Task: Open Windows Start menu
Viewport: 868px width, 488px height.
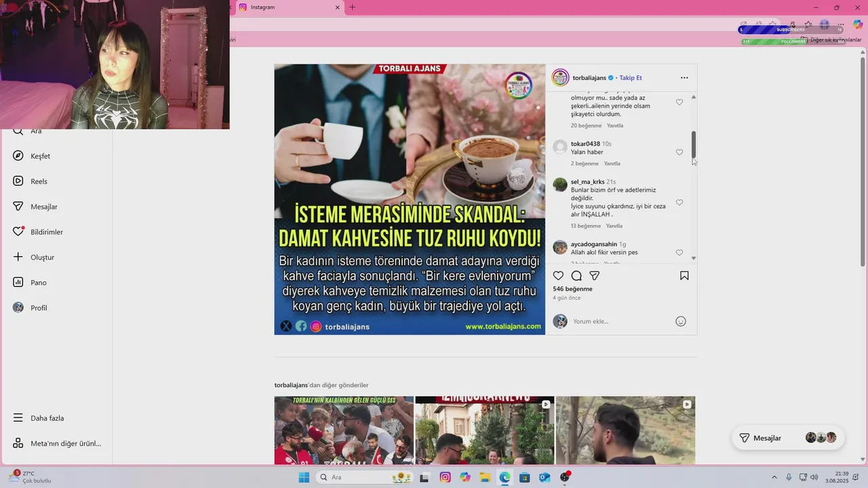Action: pos(304,477)
